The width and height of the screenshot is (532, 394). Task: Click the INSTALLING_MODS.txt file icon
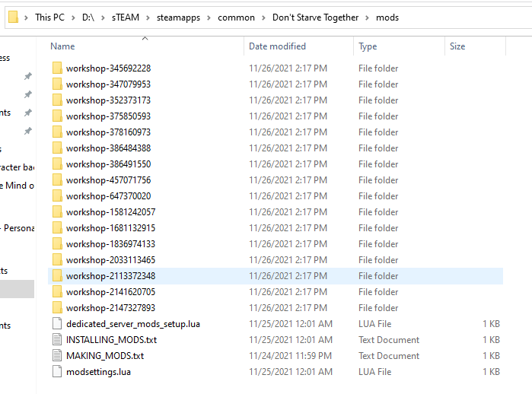[57, 340]
